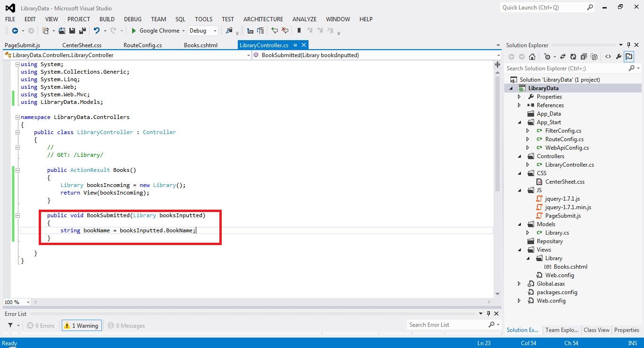Toggle bookmark with the bookmark icon
644x348 pixels.
click(299, 31)
